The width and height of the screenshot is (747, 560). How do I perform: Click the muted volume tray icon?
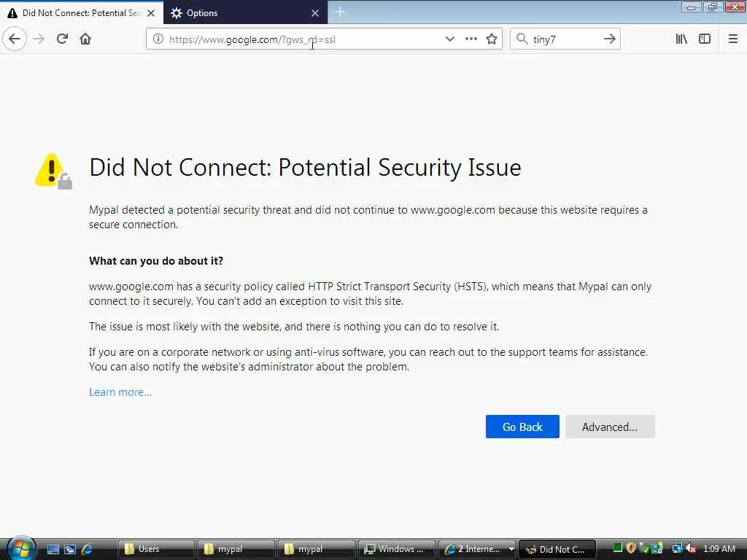coord(692,548)
